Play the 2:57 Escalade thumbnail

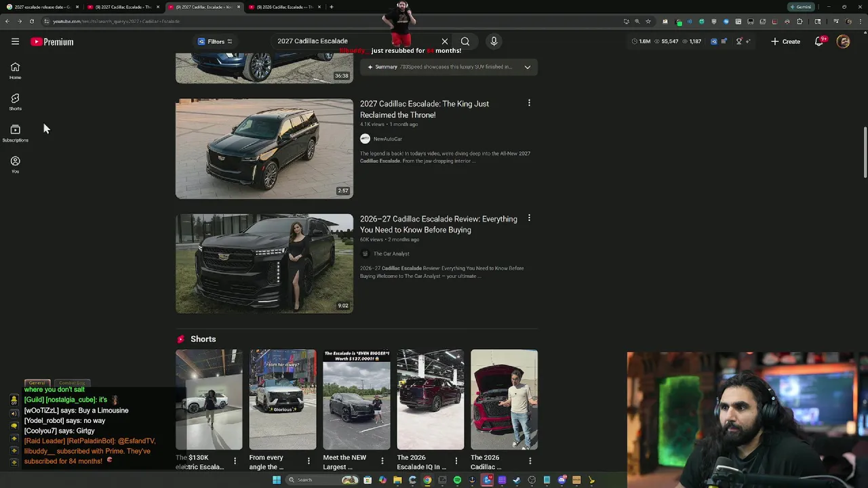264,148
